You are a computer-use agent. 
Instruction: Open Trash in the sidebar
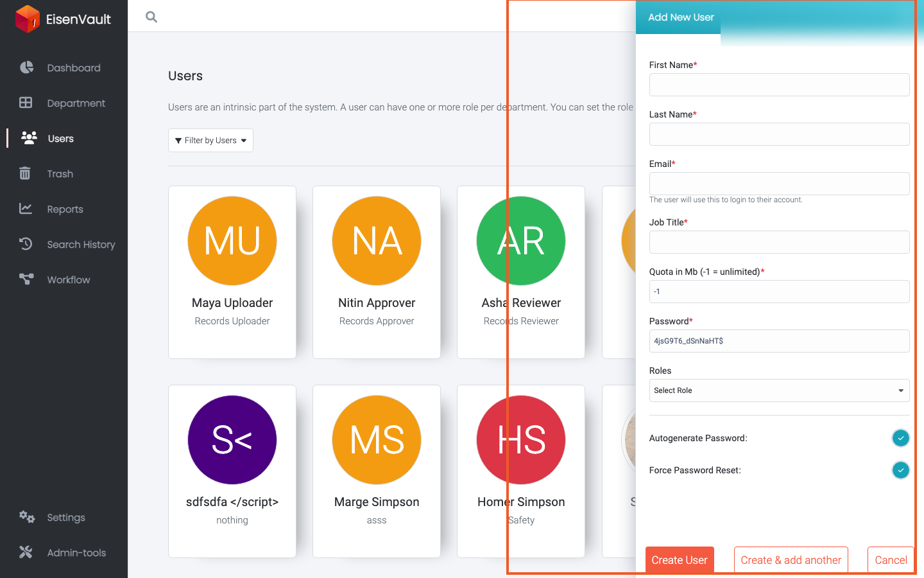pos(60,174)
